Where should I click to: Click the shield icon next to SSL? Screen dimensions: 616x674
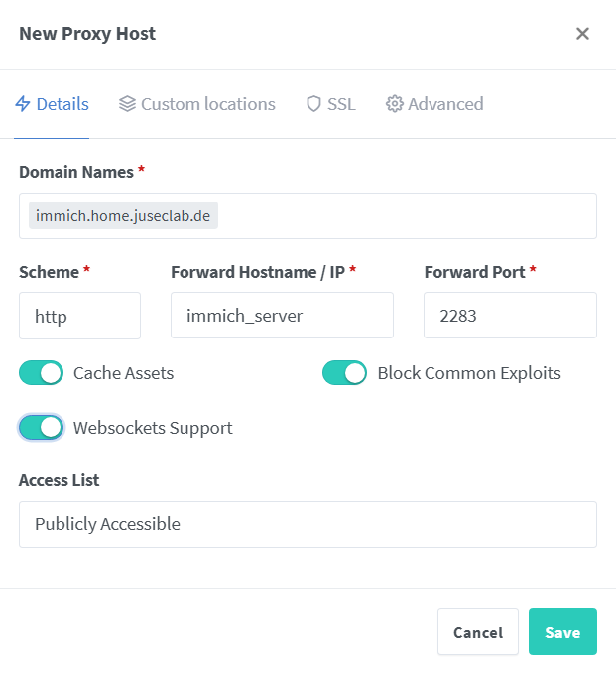click(314, 104)
